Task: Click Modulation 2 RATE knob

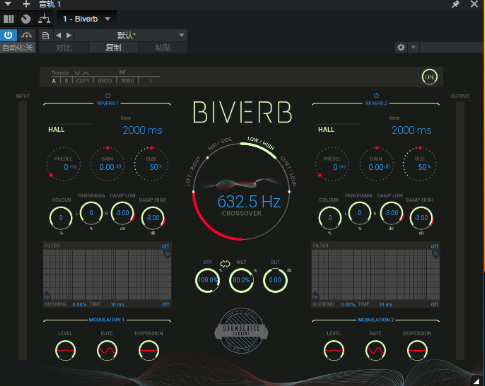Action: point(376,350)
